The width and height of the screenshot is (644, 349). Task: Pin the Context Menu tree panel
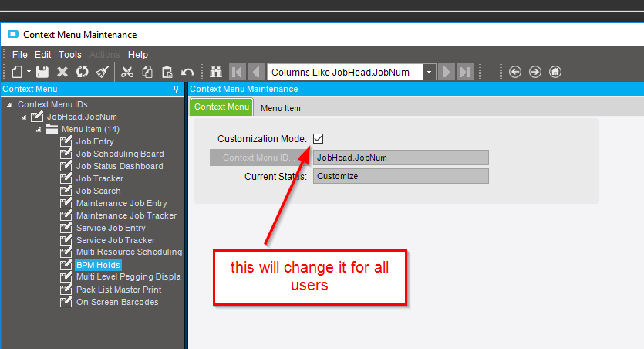(176, 89)
